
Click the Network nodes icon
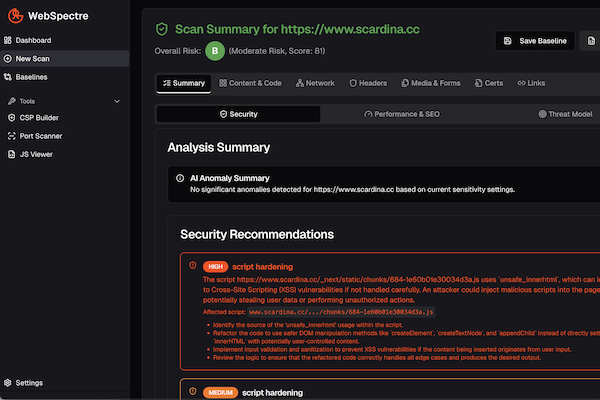tap(300, 83)
